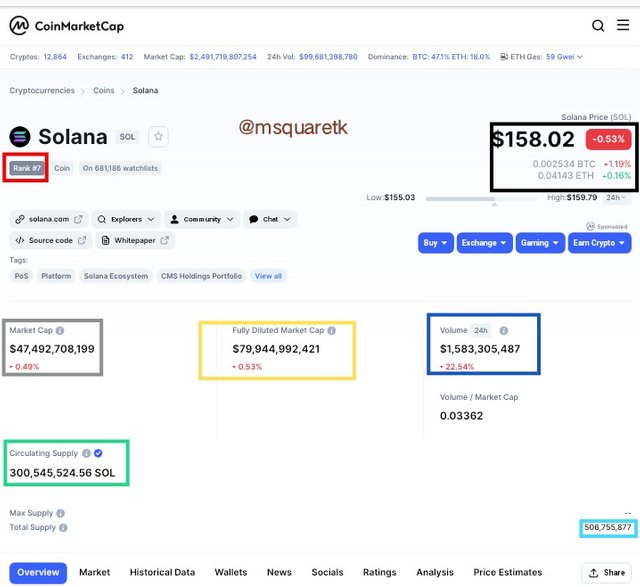Click the verified checkmark beside Circulating Supply
The width and height of the screenshot is (640, 587).
[98, 453]
